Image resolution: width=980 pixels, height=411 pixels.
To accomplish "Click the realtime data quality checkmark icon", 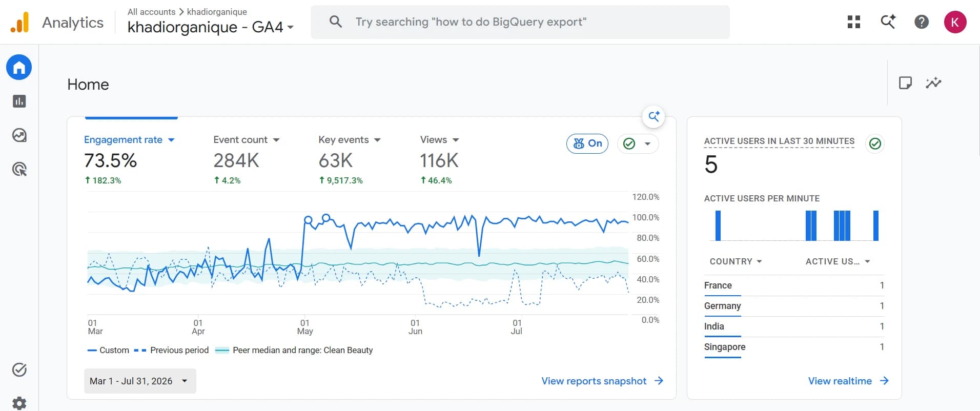I will pyautogui.click(x=875, y=143).
